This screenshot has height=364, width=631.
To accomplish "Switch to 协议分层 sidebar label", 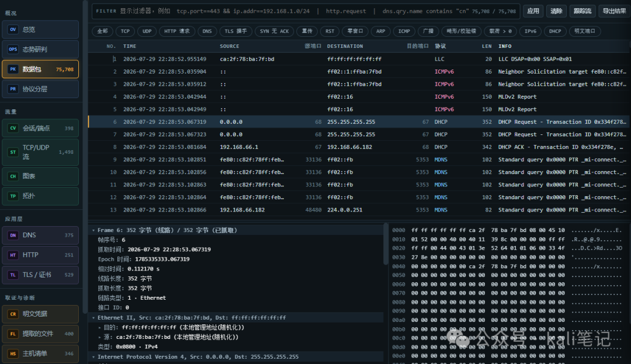I will click(x=35, y=89).
